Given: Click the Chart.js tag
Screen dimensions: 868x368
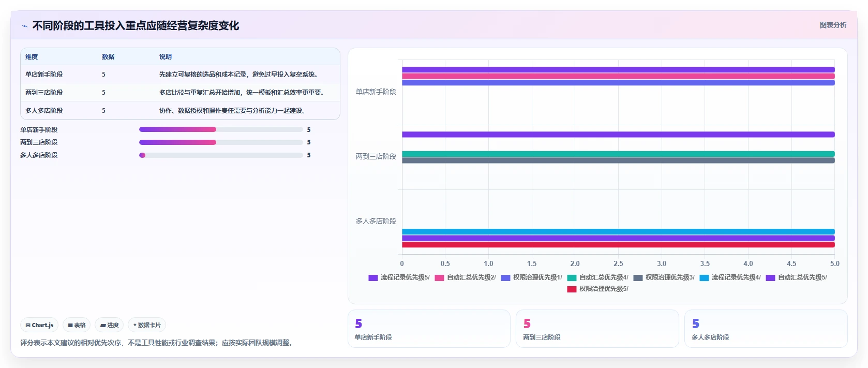Looking at the screenshot, I should click(39, 325).
